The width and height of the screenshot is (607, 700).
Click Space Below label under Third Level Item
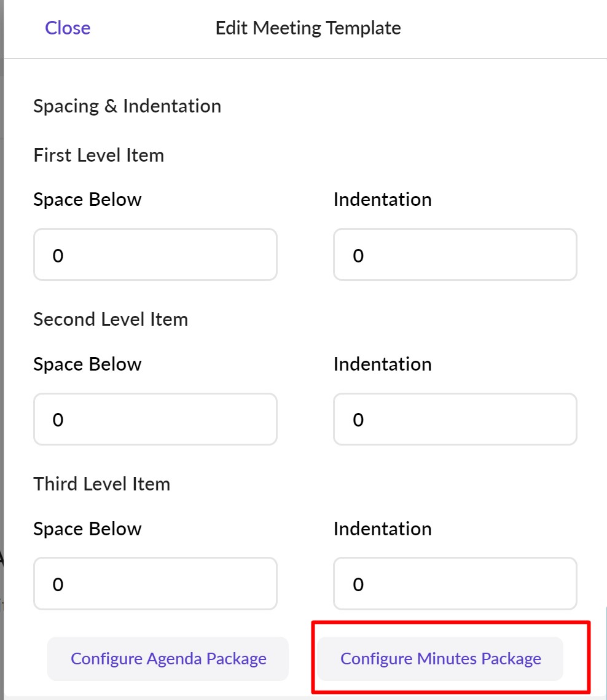pyautogui.click(x=87, y=529)
